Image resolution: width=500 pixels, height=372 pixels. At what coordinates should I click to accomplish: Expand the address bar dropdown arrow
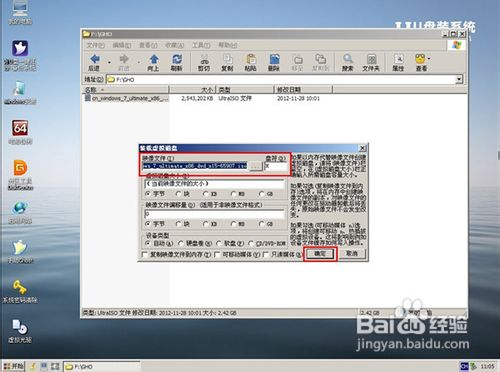click(x=459, y=79)
